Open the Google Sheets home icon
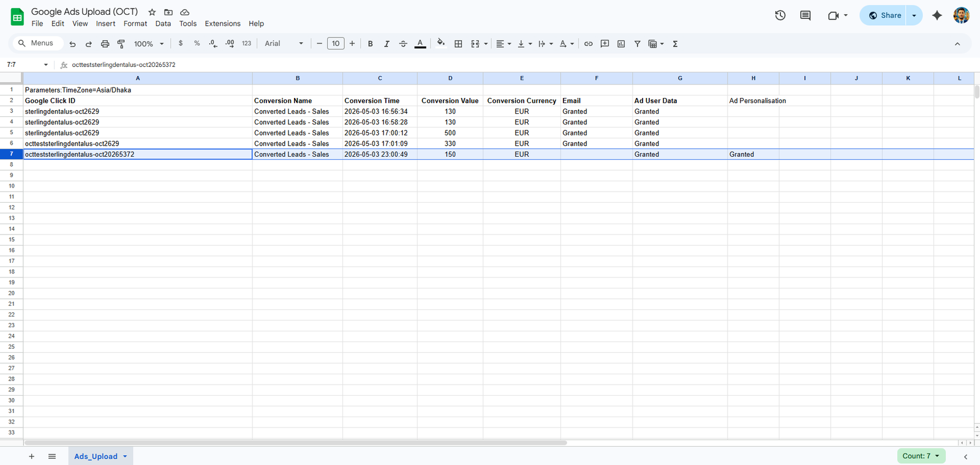Viewport: 980px width, 465px height. click(x=17, y=17)
